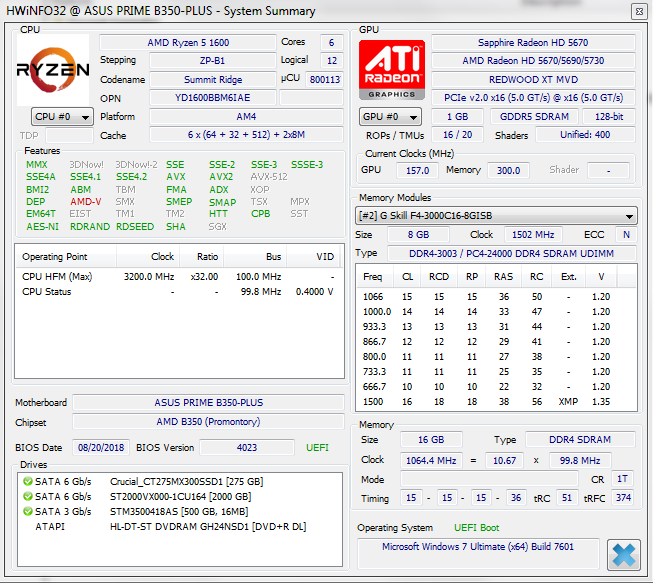Select the 1500 XMP timing row
653x583 pixels.
[496, 401]
